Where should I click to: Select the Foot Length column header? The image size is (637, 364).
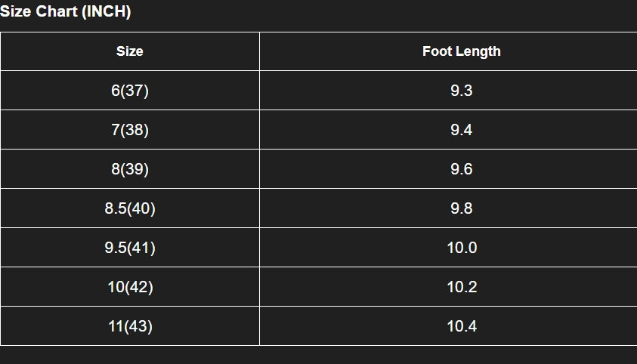pyautogui.click(x=462, y=51)
